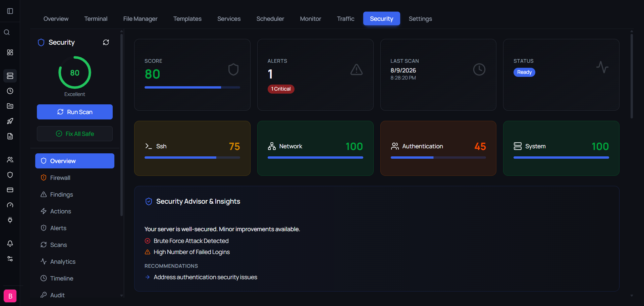Open the System score card
This screenshot has width=644, height=306.
[x=561, y=148]
